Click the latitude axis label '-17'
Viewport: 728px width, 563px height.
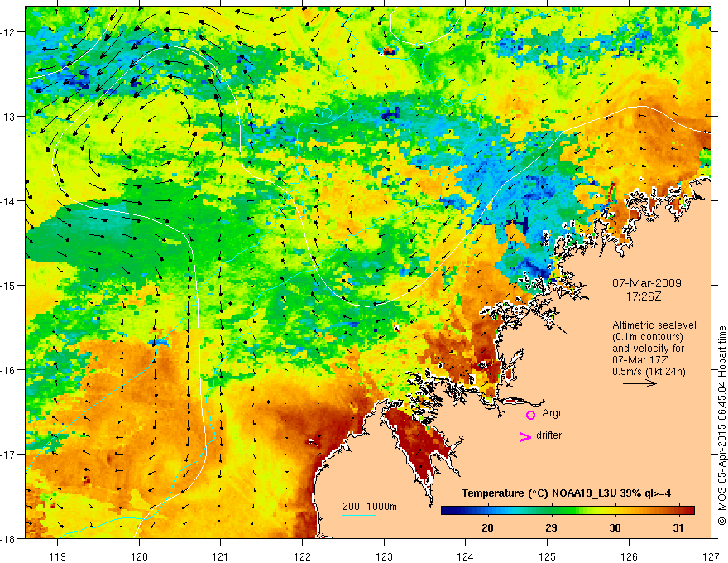click(8, 455)
